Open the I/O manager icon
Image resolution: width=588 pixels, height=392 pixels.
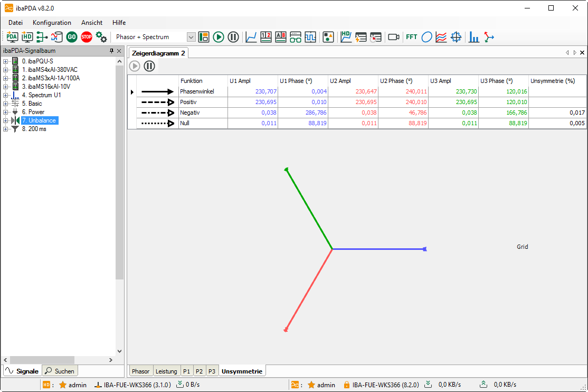(x=42, y=37)
